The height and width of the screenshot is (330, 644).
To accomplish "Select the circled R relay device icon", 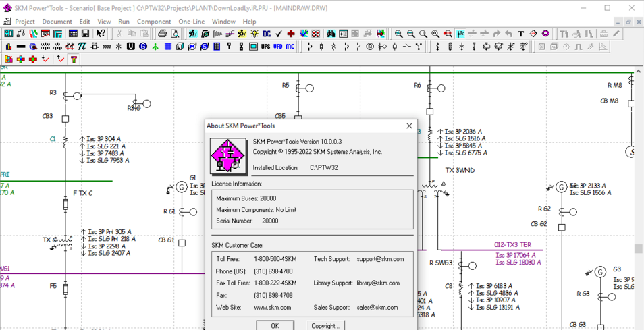I will click(x=370, y=47).
